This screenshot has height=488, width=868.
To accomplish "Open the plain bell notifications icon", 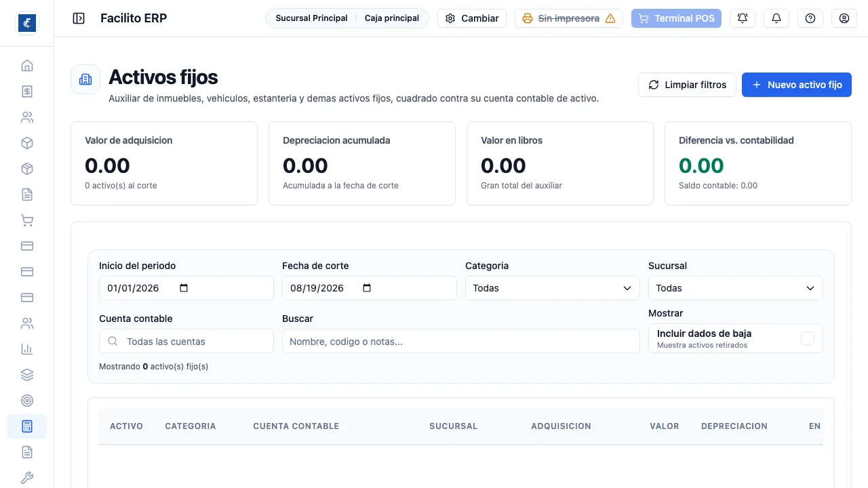I will click(776, 18).
